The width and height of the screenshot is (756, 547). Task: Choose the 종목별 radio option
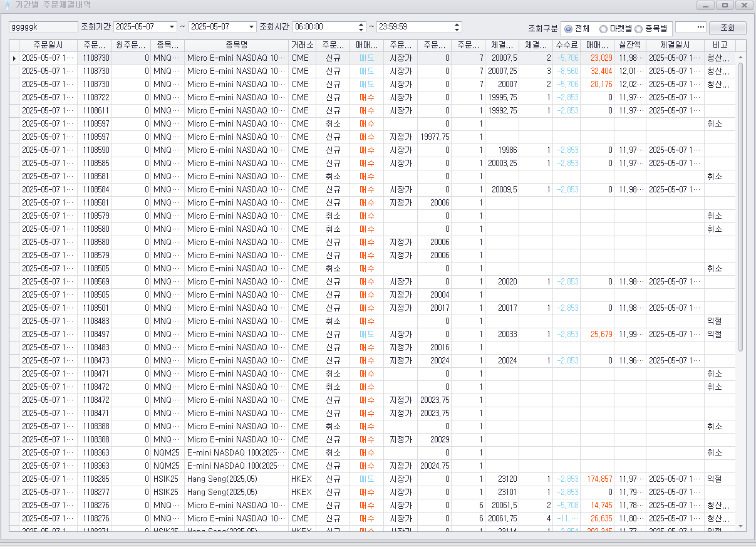pos(651,29)
